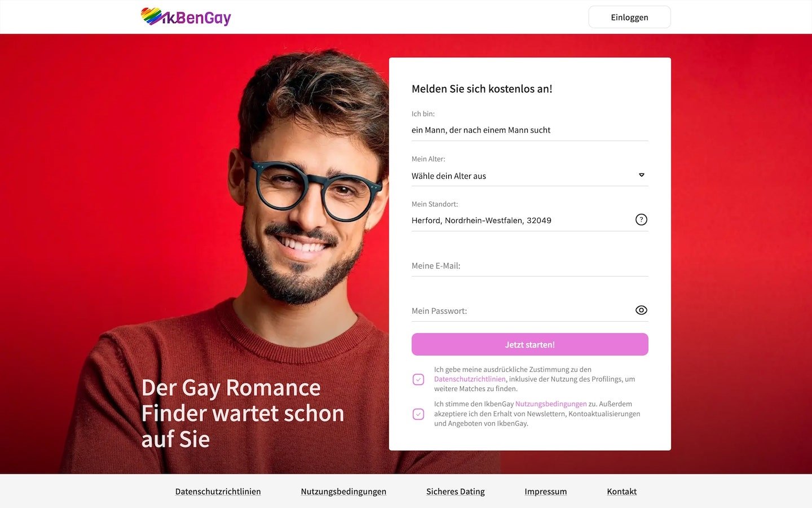Open footer Nutzungsbedingungen link

point(343,492)
